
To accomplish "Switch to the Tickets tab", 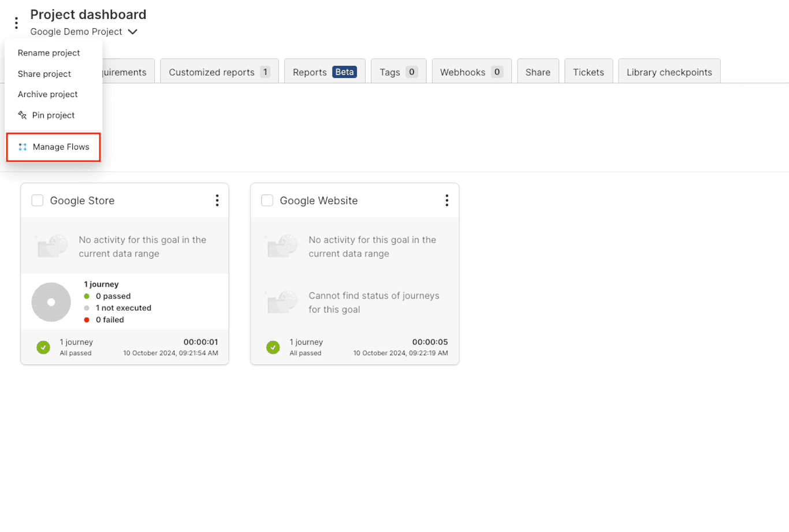I will (x=589, y=72).
